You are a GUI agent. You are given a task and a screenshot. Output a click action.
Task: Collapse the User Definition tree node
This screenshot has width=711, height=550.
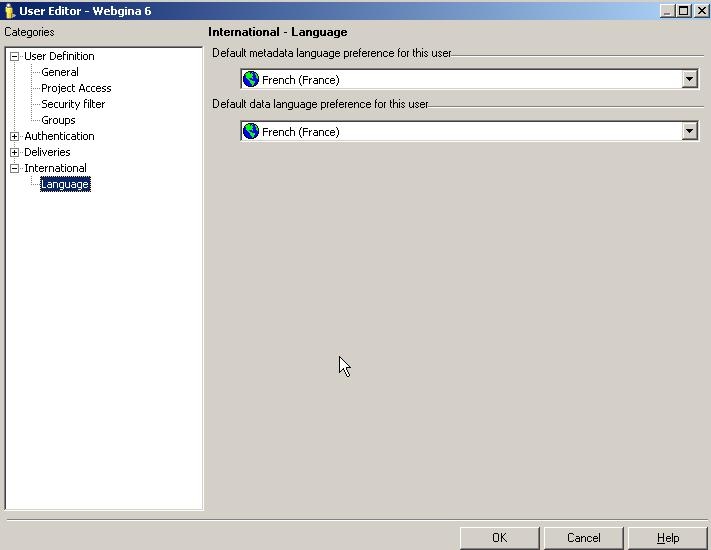[x=15, y=56]
